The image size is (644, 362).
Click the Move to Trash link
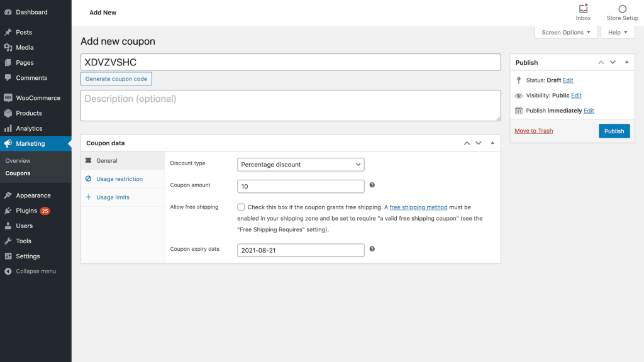pyautogui.click(x=533, y=131)
